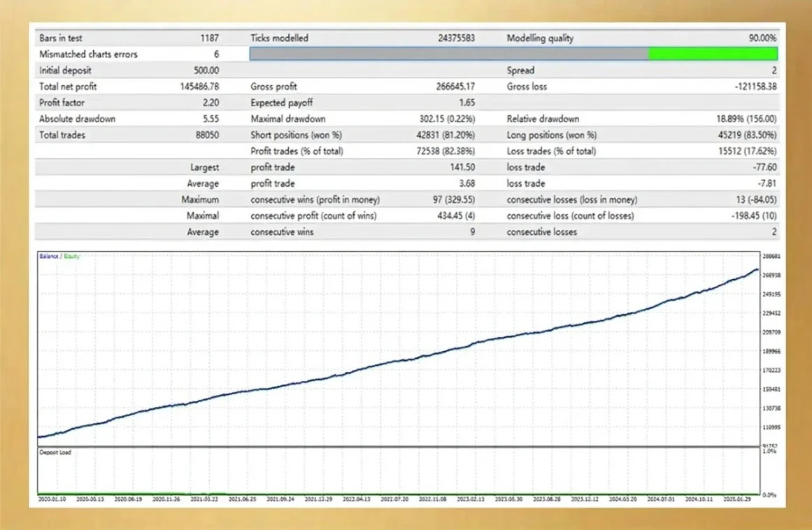Click the Balance / Equity chart legend

59,257
